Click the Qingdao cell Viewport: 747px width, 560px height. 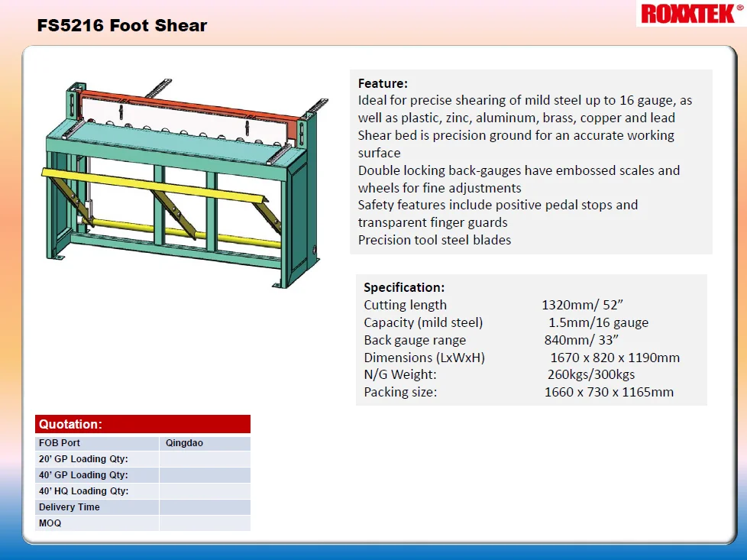pos(205,443)
